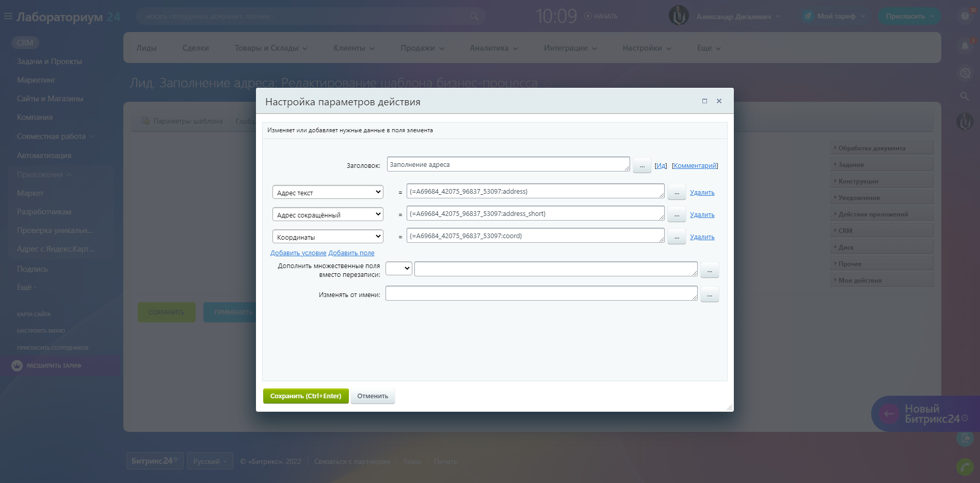
Task: Click Удалить link for Координаты row
Action: pyautogui.click(x=702, y=237)
